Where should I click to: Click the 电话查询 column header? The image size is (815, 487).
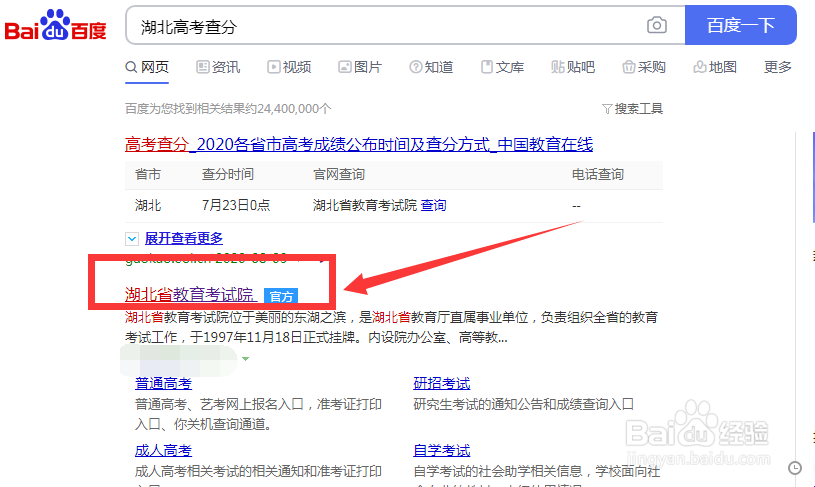(598, 174)
